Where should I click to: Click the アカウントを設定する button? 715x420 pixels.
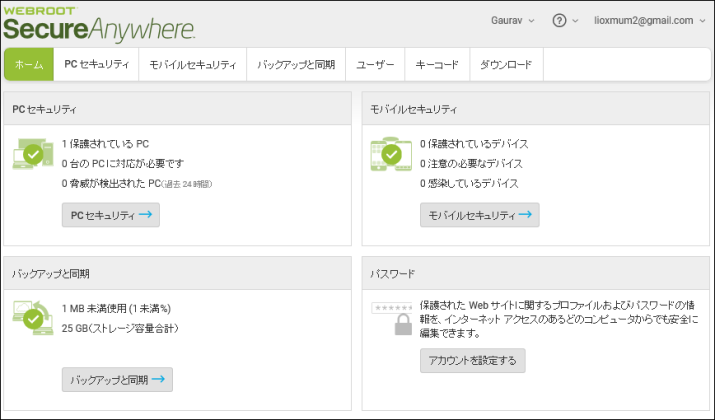click(473, 361)
